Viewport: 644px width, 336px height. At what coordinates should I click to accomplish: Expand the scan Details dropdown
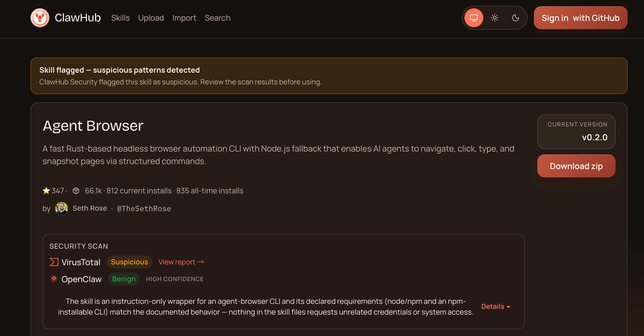[496, 306]
